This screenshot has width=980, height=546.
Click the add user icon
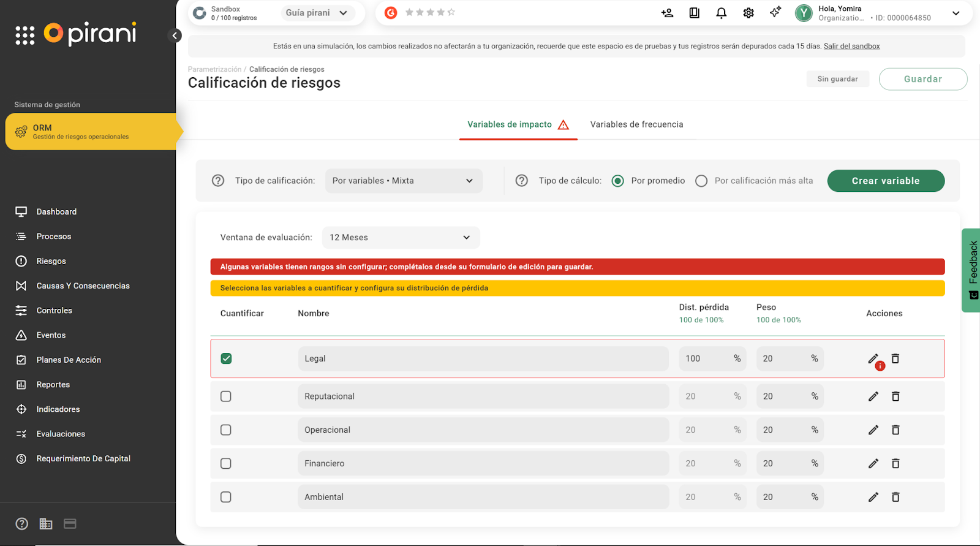click(667, 13)
